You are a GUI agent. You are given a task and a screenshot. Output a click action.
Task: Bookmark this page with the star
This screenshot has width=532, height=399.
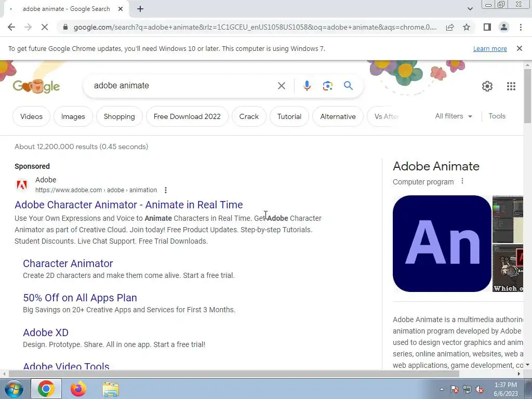pos(467,27)
